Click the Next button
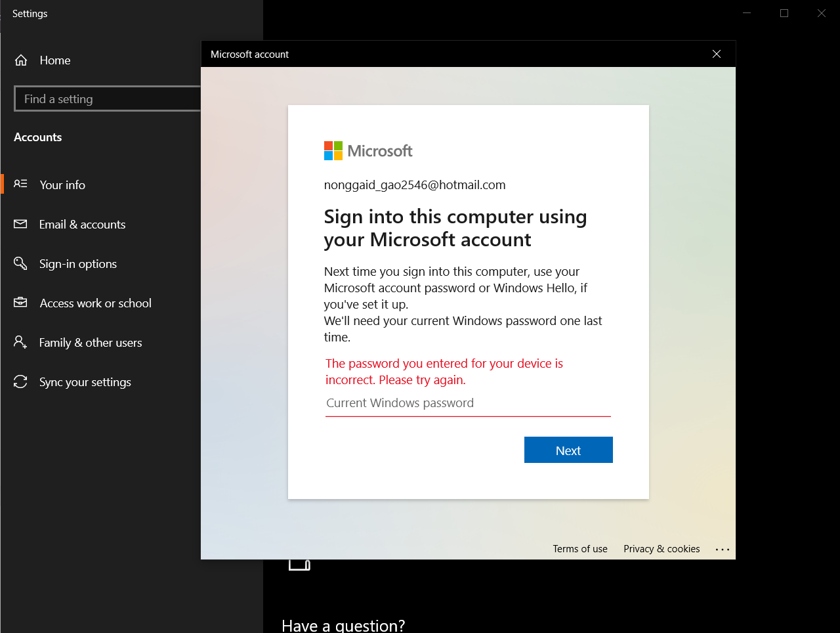The width and height of the screenshot is (840, 633). tap(568, 450)
